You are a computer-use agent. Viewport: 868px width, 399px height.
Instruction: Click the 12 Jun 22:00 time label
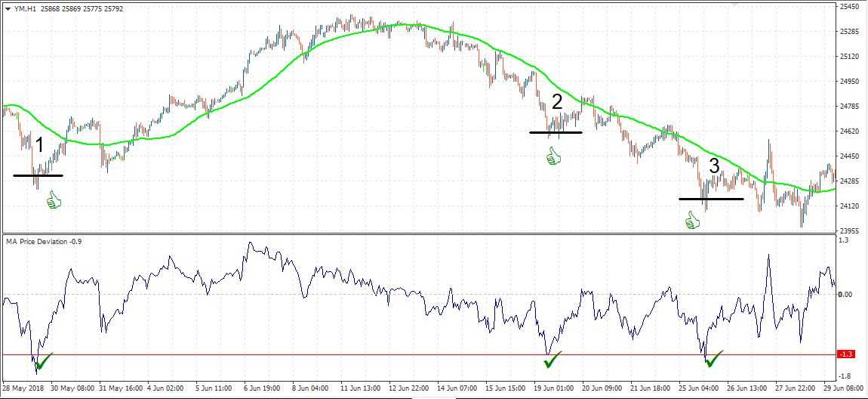(x=408, y=388)
